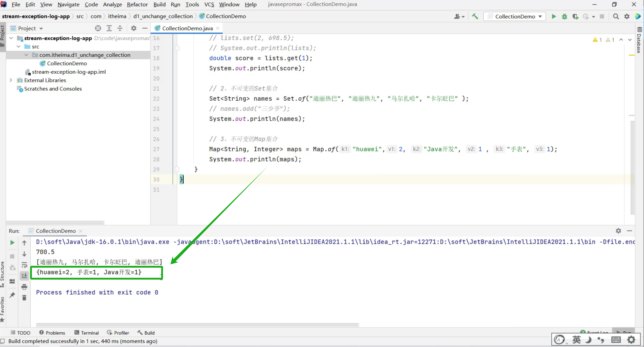Open the Problems tool window

52,333
